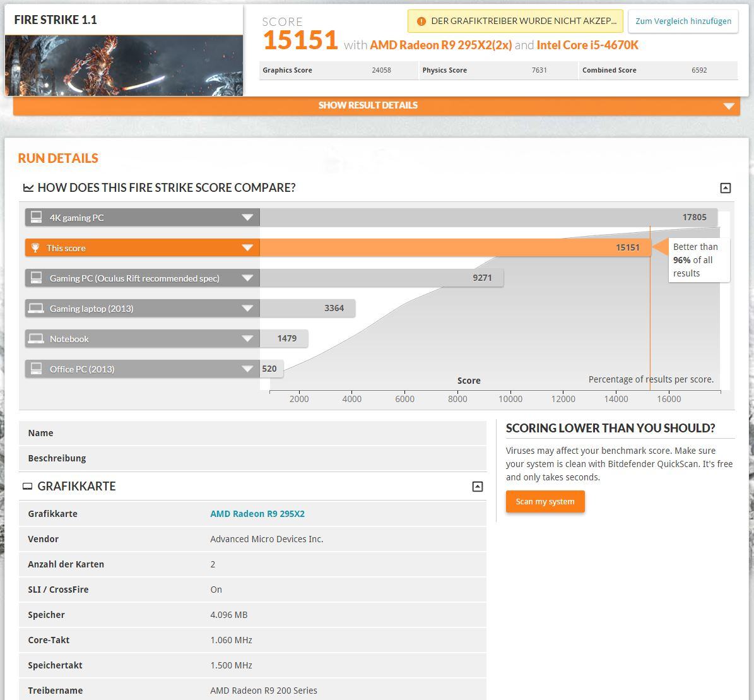The width and height of the screenshot is (754, 700).
Task: Click the 17805 score bar for 4K gaming PC
Action: coord(488,218)
